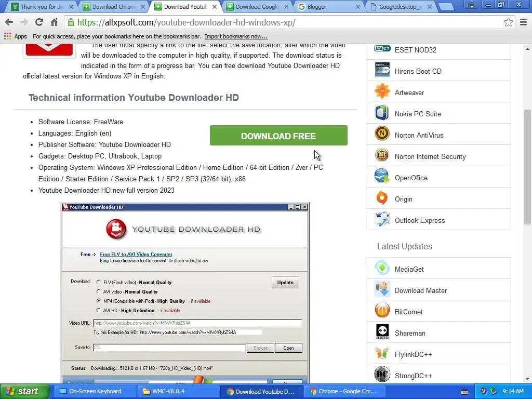The image size is (532, 399).
Task: Click the page vertical scrollbar thumb
Action: 527,167
